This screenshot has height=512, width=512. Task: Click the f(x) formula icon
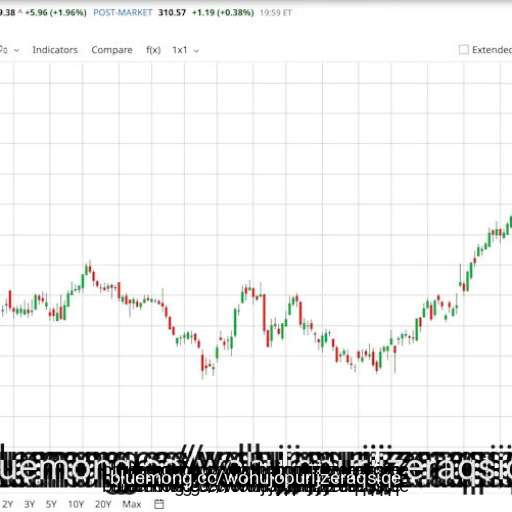pos(153,50)
